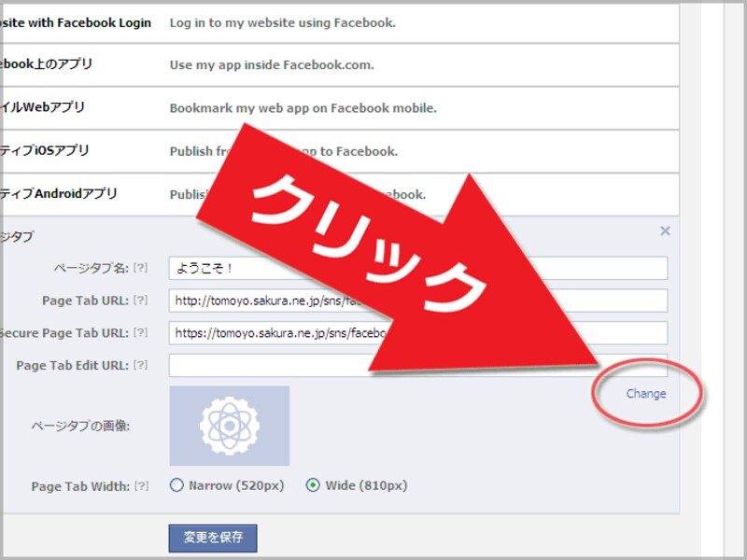Click the 変更を保存 save button
747x560 pixels.
[x=213, y=539]
